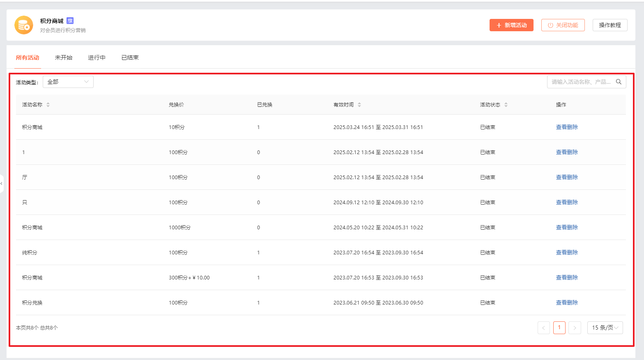Image resolution: width=644 pixels, height=360 pixels.
Task: Sort by 活动名称 column arrows
Action: pyautogui.click(x=48, y=105)
